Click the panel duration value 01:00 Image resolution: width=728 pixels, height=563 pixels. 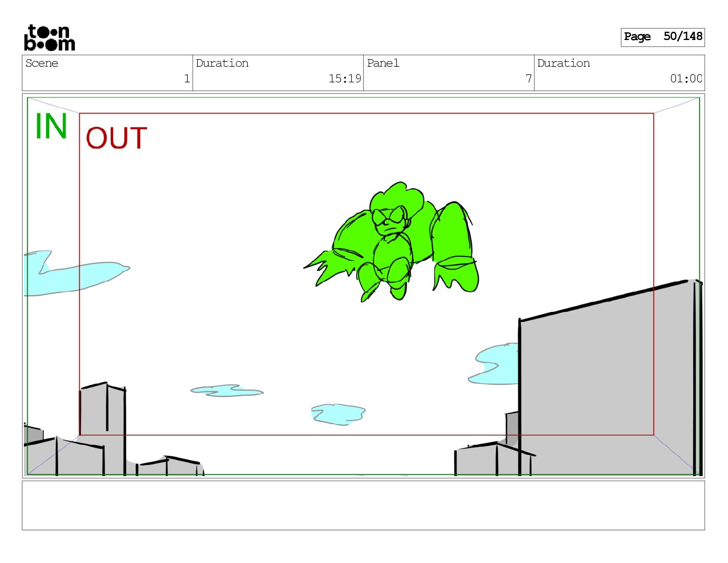[x=686, y=79]
